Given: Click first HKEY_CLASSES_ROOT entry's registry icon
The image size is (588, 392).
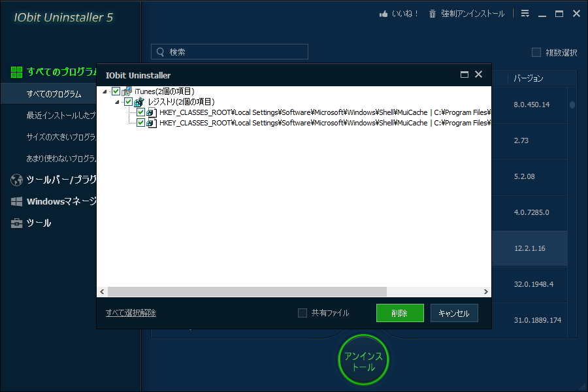Looking at the screenshot, I should coord(152,112).
